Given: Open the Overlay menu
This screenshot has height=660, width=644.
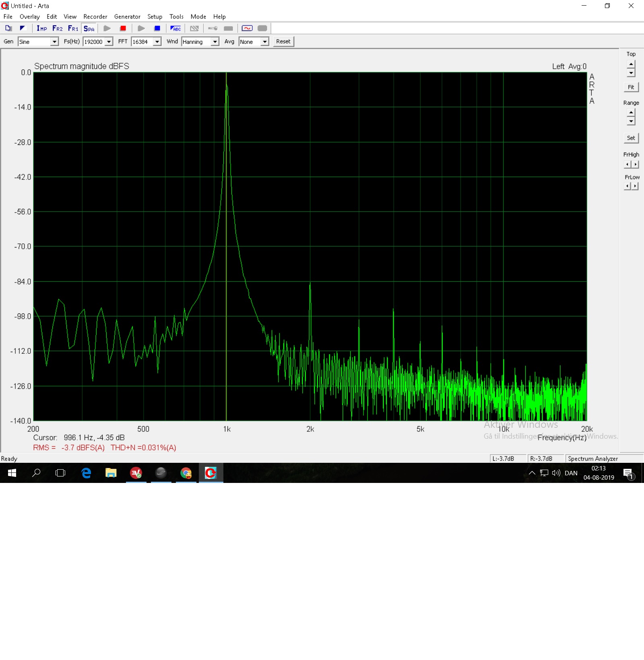Looking at the screenshot, I should [x=30, y=16].
